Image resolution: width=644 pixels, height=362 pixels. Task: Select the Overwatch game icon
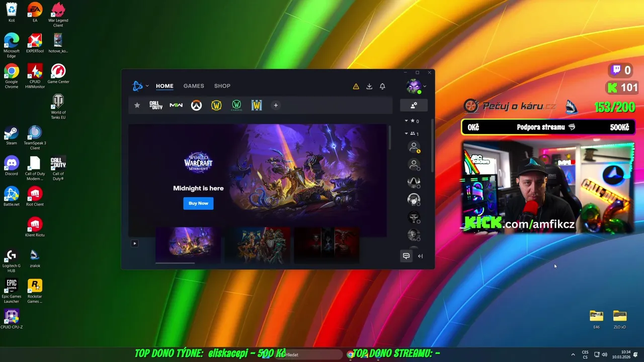196,105
